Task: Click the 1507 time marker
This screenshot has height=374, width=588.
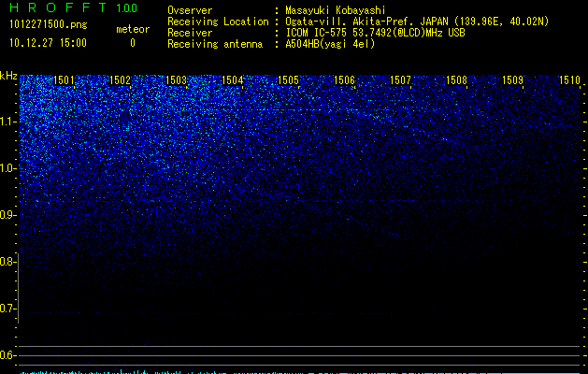Action: pos(400,80)
